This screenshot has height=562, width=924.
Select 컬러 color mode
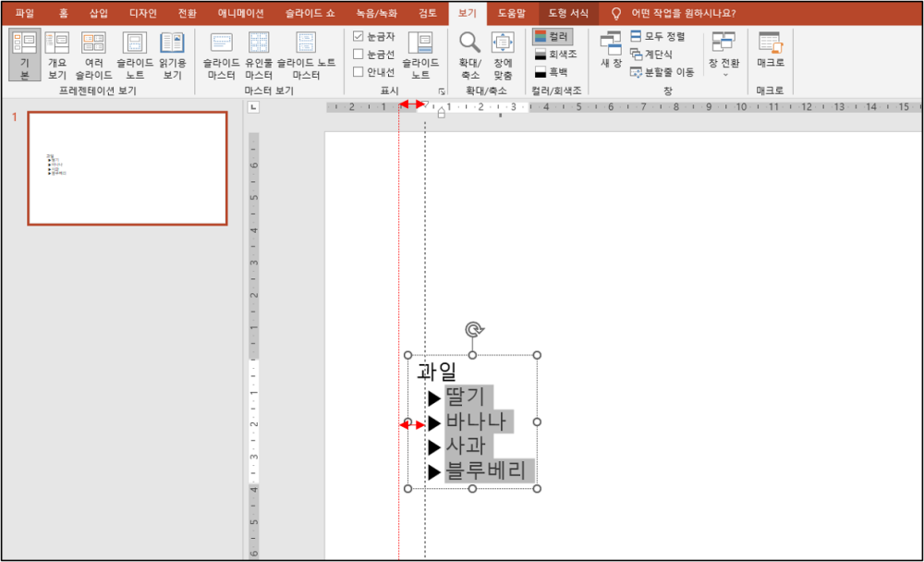[x=553, y=37]
